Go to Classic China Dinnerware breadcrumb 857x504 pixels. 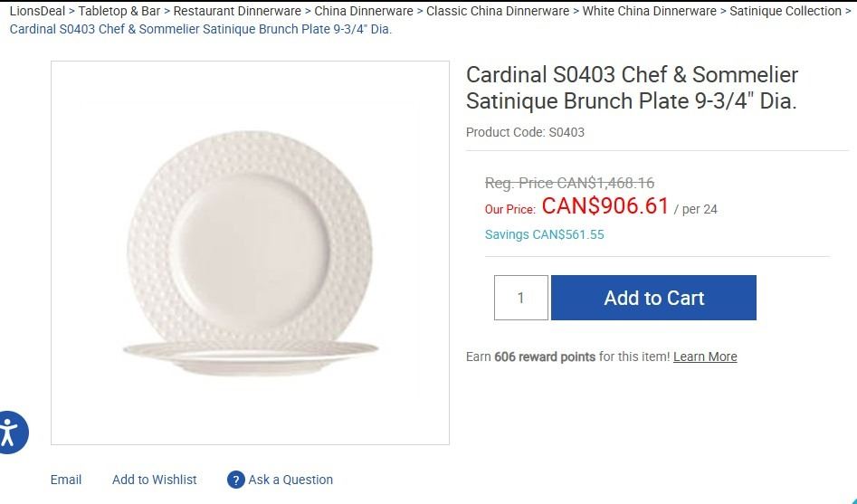click(x=498, y=11)
